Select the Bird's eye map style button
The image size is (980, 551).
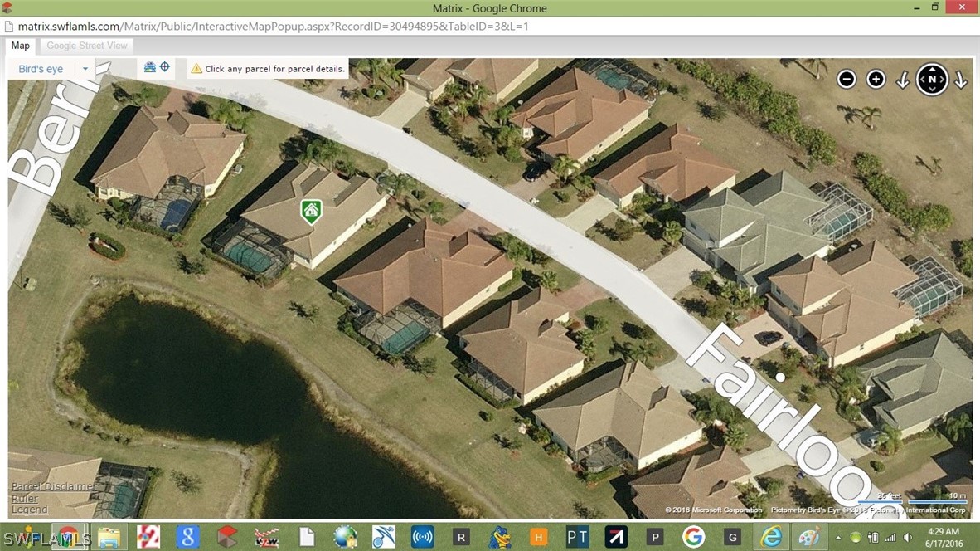pos(41,69)
